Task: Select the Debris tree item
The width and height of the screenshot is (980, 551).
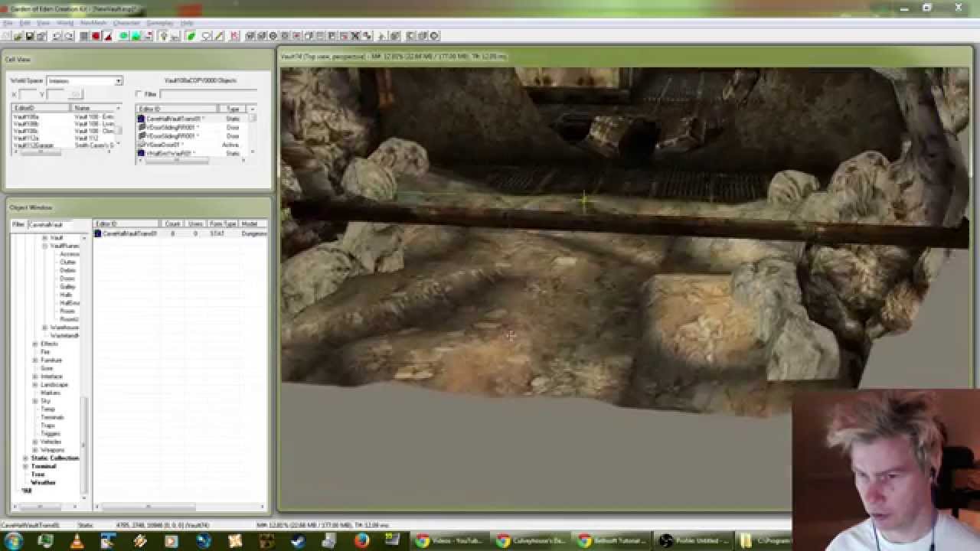Action: 68,270
